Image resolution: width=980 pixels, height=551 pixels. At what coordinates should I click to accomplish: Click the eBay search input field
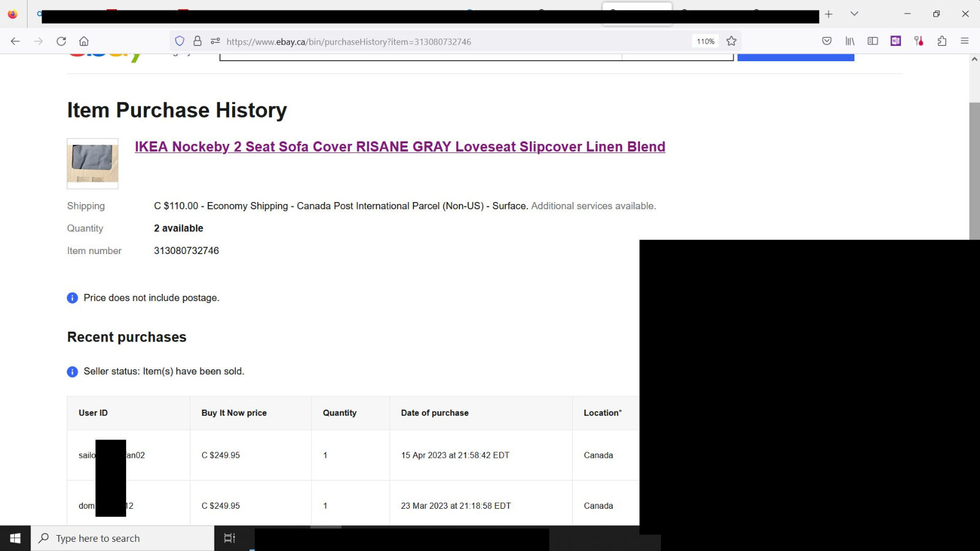tap(421, 57)
